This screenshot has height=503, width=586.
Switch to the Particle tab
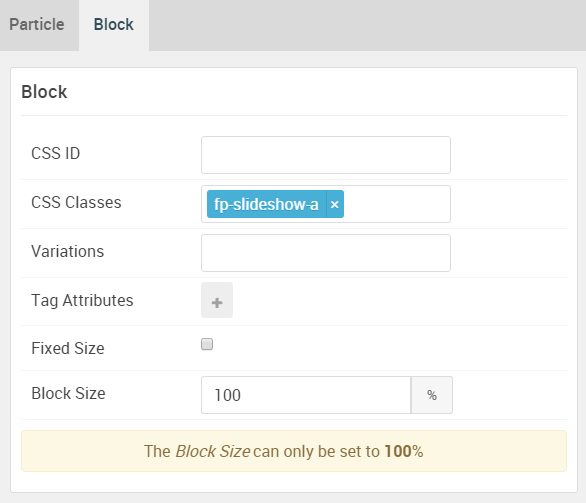37,25
